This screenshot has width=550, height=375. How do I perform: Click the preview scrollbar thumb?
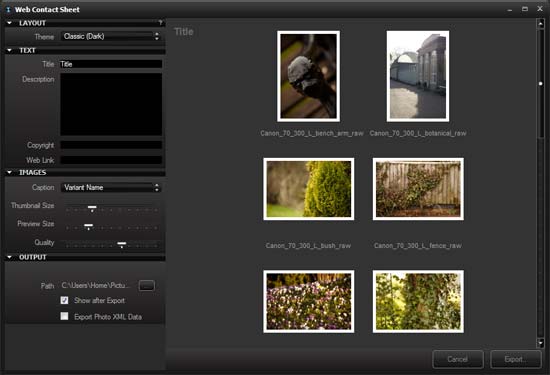click(x=541, y=83)
